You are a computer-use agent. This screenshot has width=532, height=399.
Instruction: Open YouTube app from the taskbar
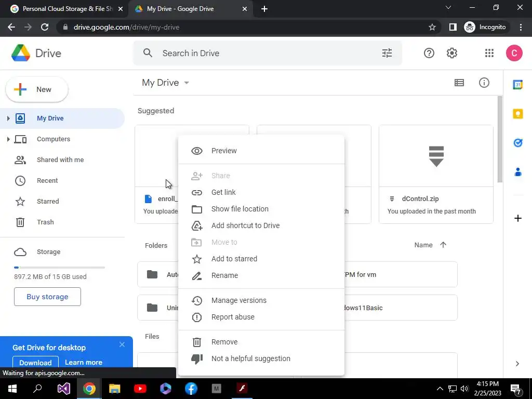pyautogui.click(x=140, y=389)
